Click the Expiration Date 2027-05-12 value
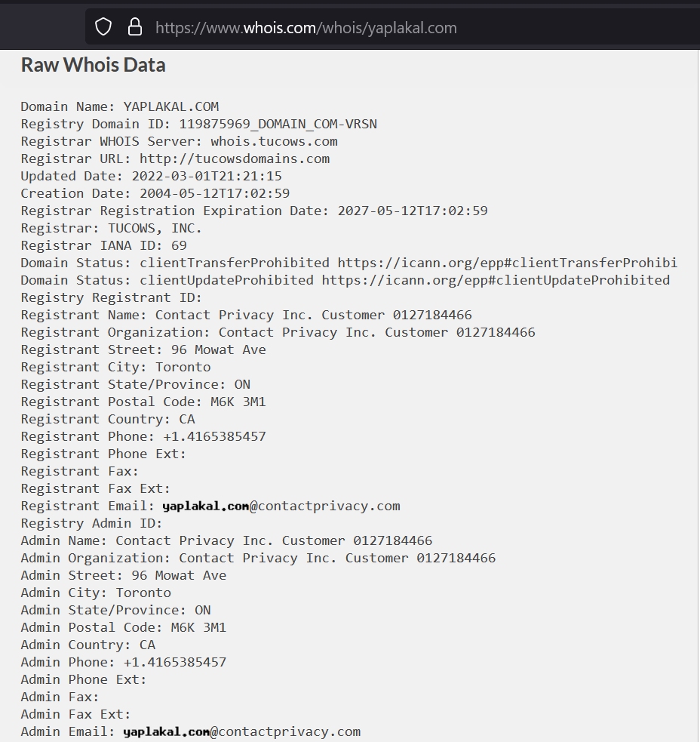 [x=413, y=211]
